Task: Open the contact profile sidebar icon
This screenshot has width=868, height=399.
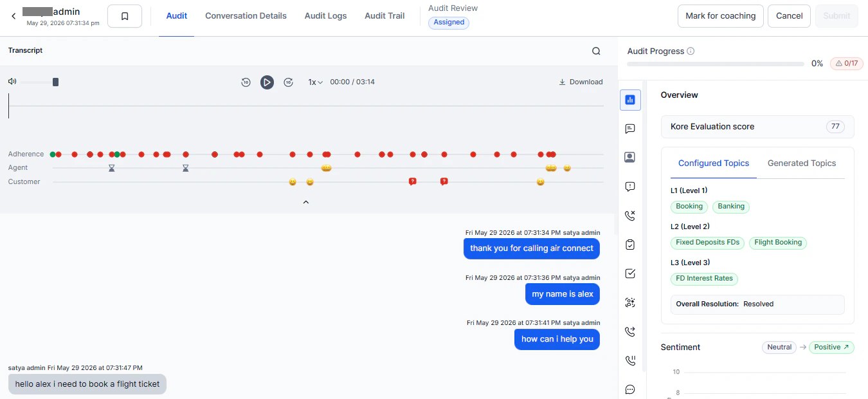Action: [x=630, y=157]
